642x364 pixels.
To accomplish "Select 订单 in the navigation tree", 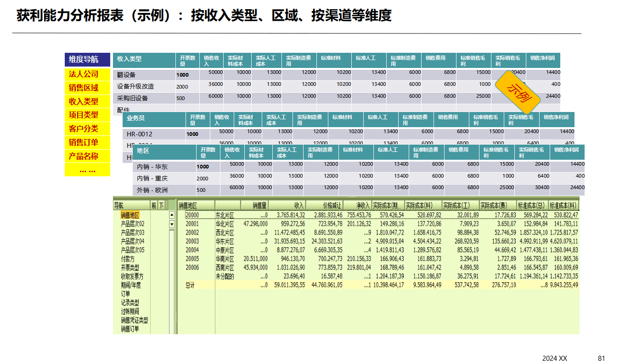I will click(125, 294).
